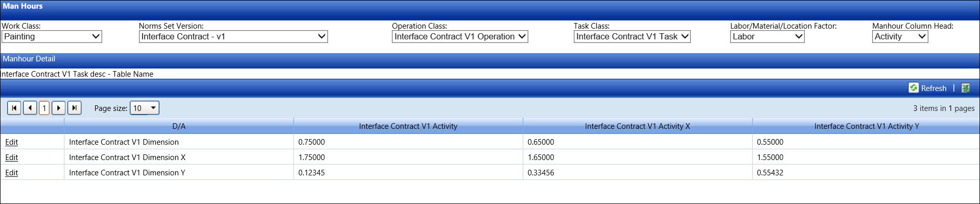
Task: Open Manhour Column Head dropdown
Action: point(900,36)
